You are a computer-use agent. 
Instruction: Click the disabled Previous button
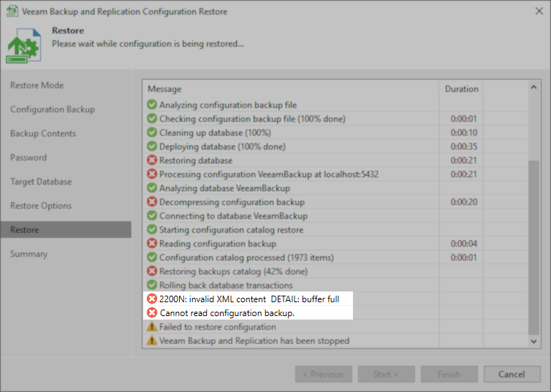pyautogui.click(x=324, y=374)
